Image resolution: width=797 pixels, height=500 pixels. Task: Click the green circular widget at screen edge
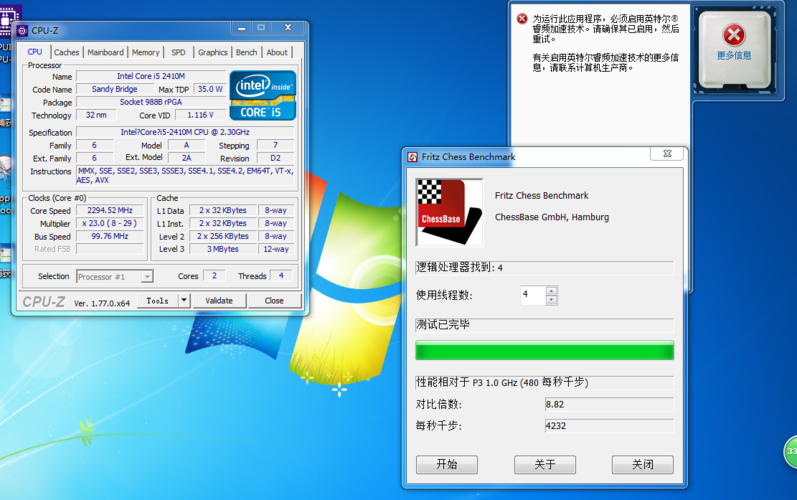(790, 451)
